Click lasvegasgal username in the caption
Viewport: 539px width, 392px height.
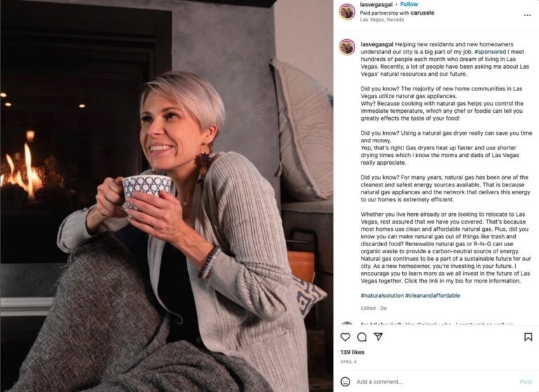coord(377,44)
